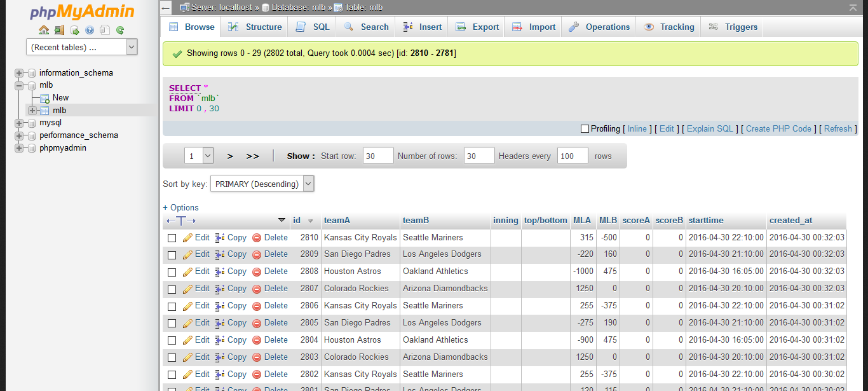The height and width of the screenshot is (391, 868).
Task: Open the documentation help icon
Action: (90, 30)
